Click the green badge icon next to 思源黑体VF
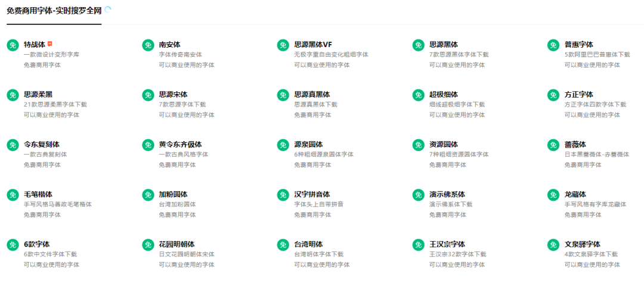This screenshot has height=281, width=644. tap(283, 45)
